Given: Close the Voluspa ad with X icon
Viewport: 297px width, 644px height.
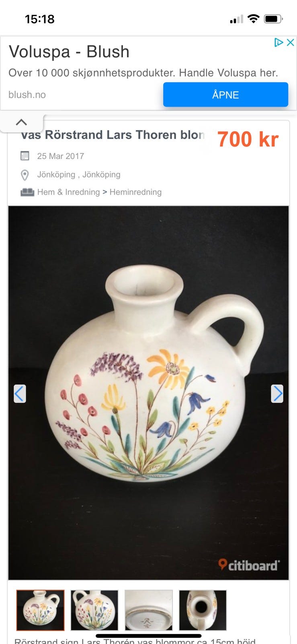Looking at the screenshot, I should click(x=291, y=42).
